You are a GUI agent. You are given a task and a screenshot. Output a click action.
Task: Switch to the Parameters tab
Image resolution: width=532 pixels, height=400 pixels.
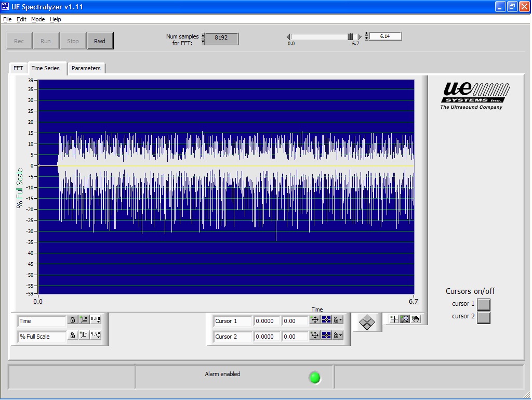(x=86, y=68)
